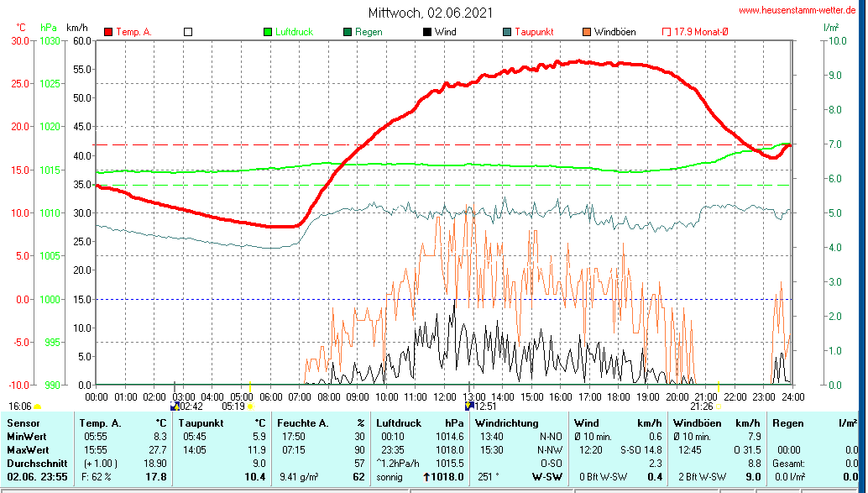Click the 12:00 label on the time axis
Viewport: 868px width, 493px height.
tap(445, 397)
